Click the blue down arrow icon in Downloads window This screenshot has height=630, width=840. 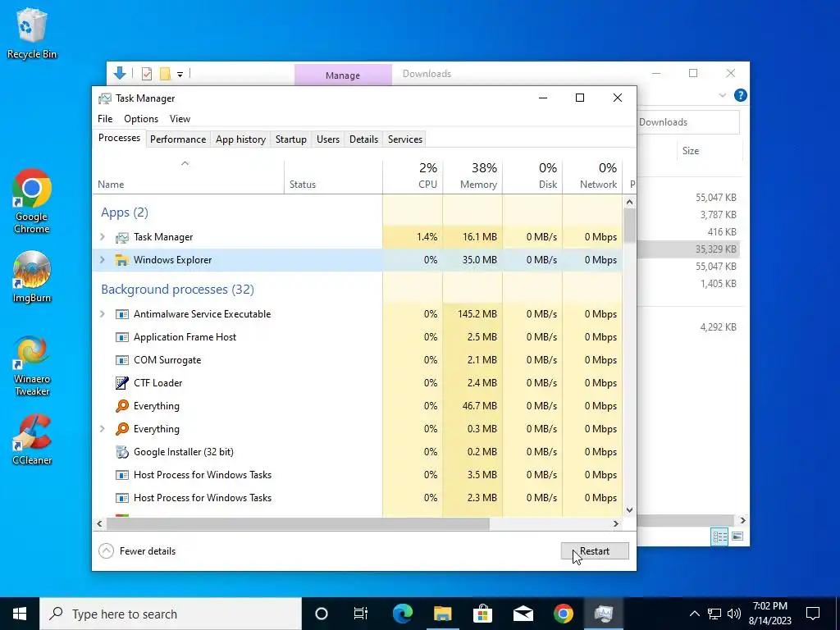click(x=120, y=73)
